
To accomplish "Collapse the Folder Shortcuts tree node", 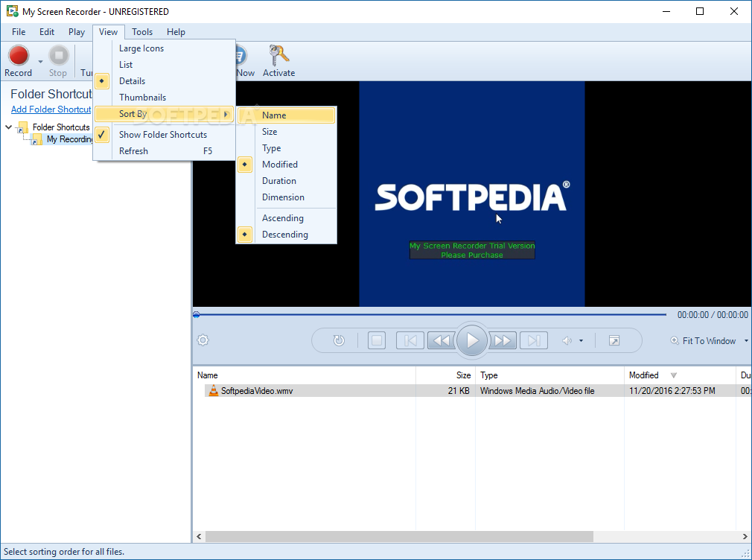I will [x=9, y=127].
